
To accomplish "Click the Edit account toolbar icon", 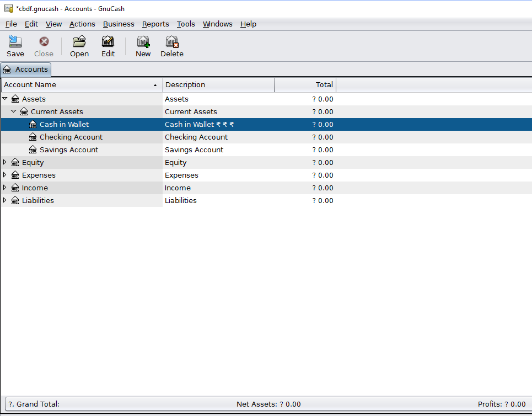I will click(108, 41).
